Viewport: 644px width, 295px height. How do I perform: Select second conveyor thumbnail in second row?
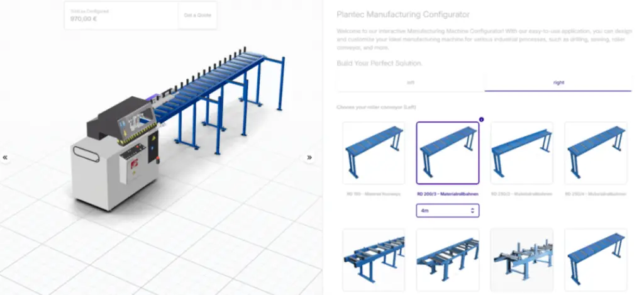pos(447,260)
